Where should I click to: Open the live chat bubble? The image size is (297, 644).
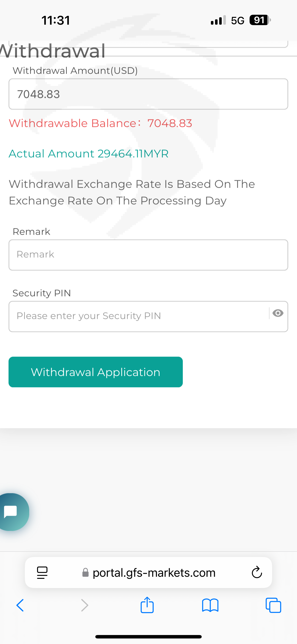coord(11,512)
